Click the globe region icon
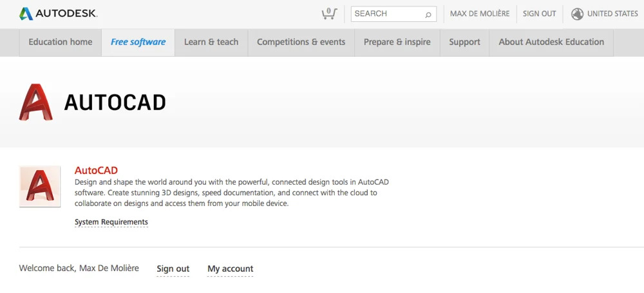Image resolution: width=644 pixels, height=293 pixels. (x=577, y=14)
